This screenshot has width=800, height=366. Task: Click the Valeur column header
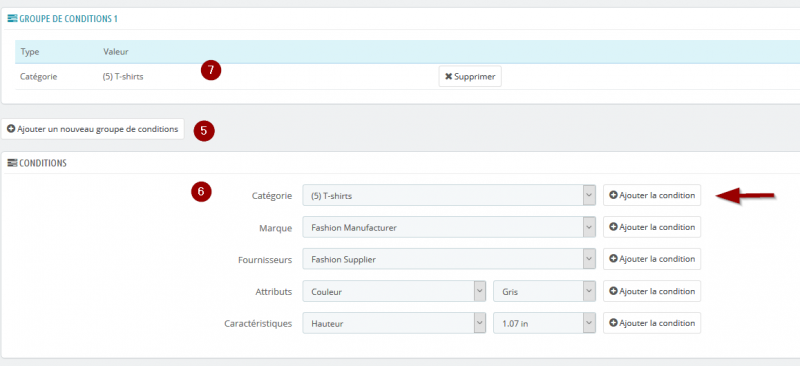click(x=116, y=52)
